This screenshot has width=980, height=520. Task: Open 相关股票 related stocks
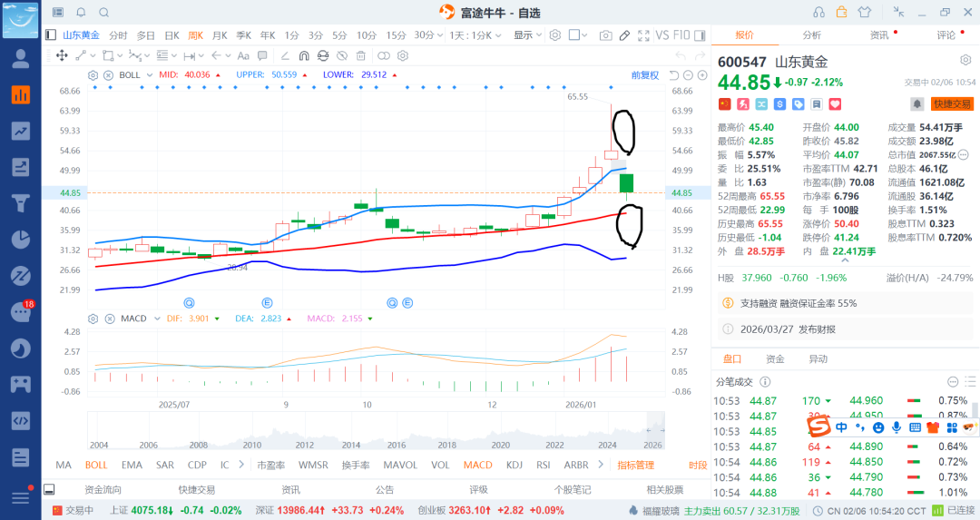pyautogui.click(x=665, y=489)
